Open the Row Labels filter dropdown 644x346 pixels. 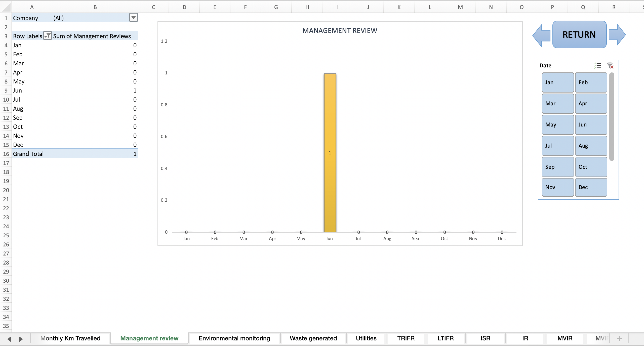(47, 36)
